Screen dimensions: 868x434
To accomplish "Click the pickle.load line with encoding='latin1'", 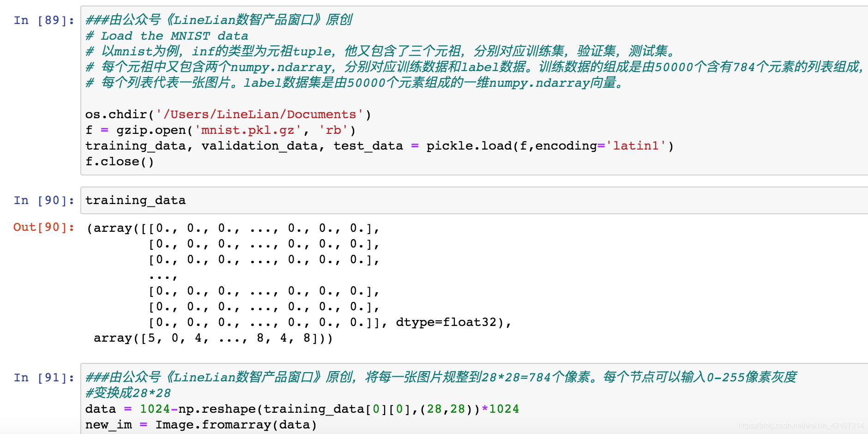I will [x=380, y=146].
